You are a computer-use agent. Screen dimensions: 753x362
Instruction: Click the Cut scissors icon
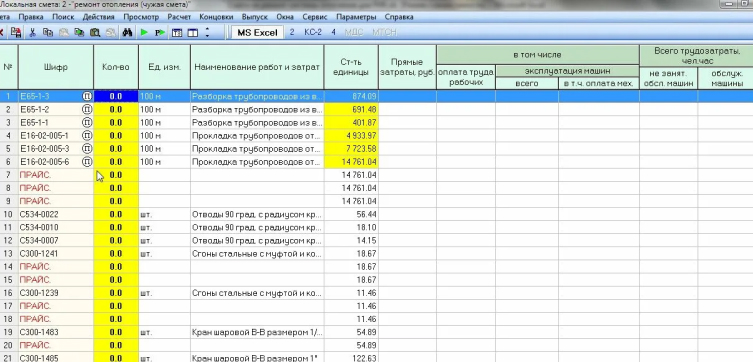tap(33, 33)
